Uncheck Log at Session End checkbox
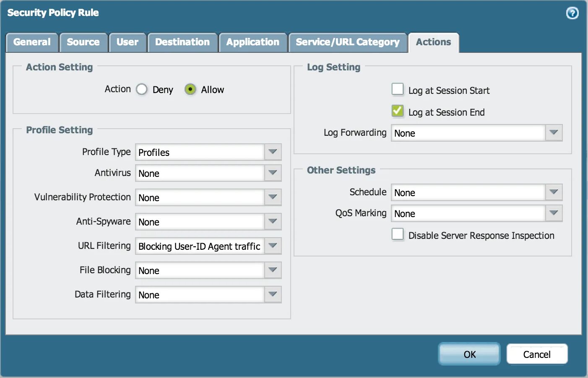Image resolution: width=588 pixels, height=378 pixels. 398,111
